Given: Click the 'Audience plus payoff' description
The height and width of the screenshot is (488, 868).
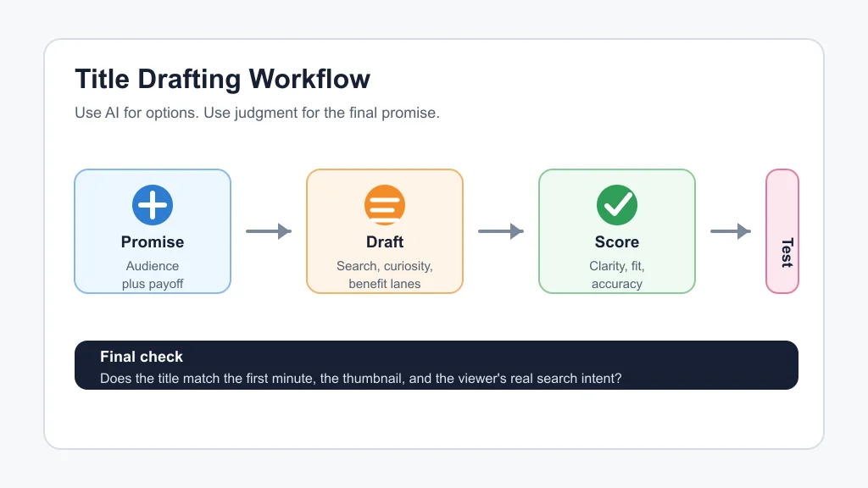Looking at the screenshot, I should click(x=153, y=275).
